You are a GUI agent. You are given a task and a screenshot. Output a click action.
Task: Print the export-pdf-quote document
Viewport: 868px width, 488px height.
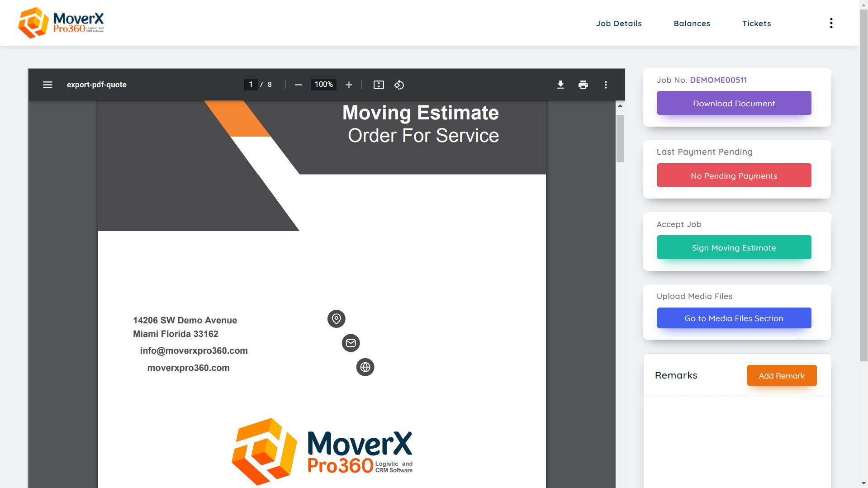point(583,85)
